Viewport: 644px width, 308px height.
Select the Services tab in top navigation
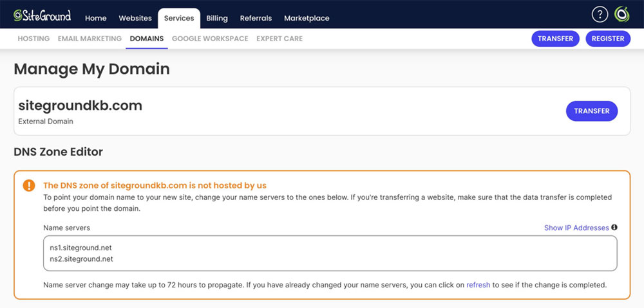pos(179,18)
